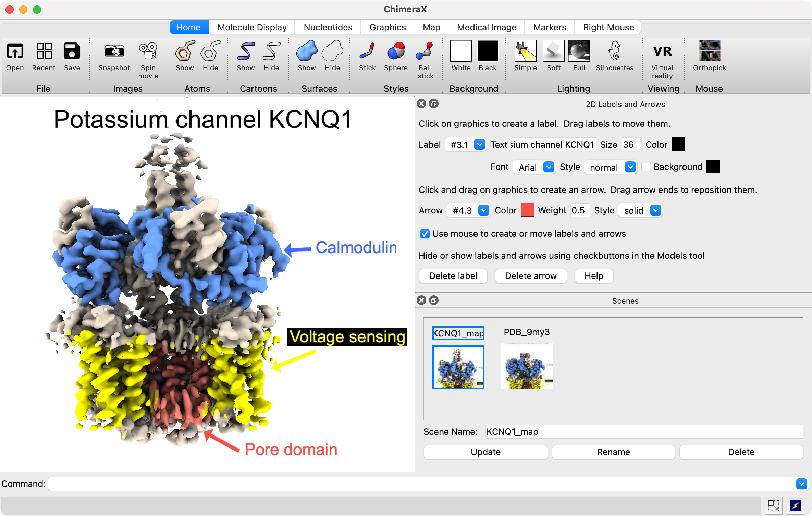
Task: Select the Sphere style icon
Action: pyautogui.click(x=396, y=51)
